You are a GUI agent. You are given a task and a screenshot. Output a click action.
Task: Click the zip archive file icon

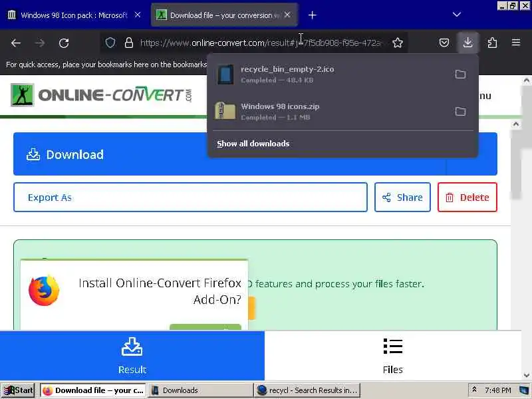(225, 111)
